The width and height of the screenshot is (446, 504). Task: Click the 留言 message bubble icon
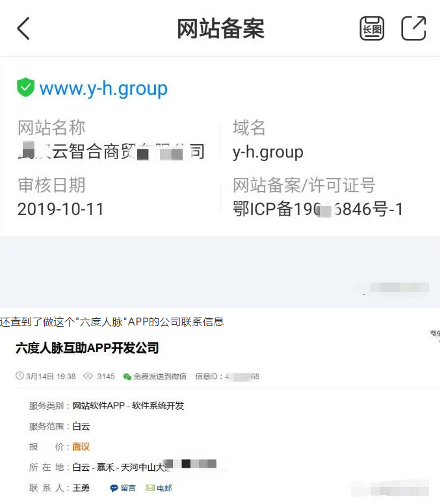click(114, 488)
